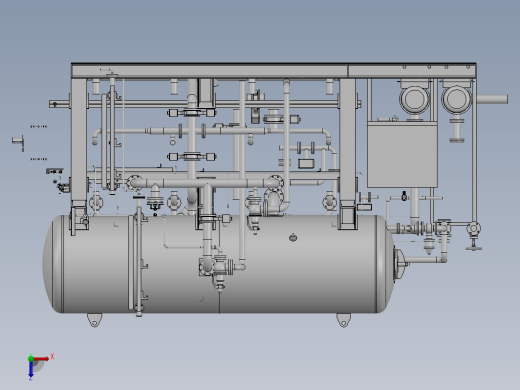Select the left vertical frame column
Screen dimensions: 520x390
click(x=79, y=140)
